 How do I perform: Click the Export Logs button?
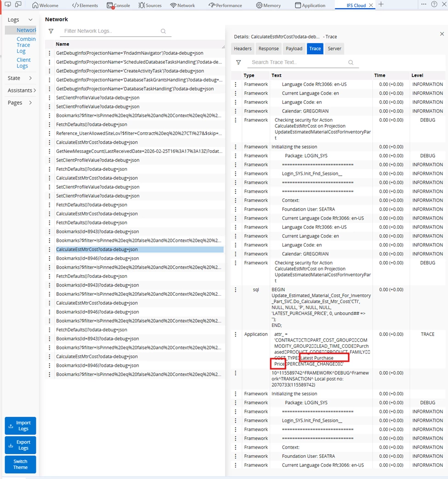(21, 445)
